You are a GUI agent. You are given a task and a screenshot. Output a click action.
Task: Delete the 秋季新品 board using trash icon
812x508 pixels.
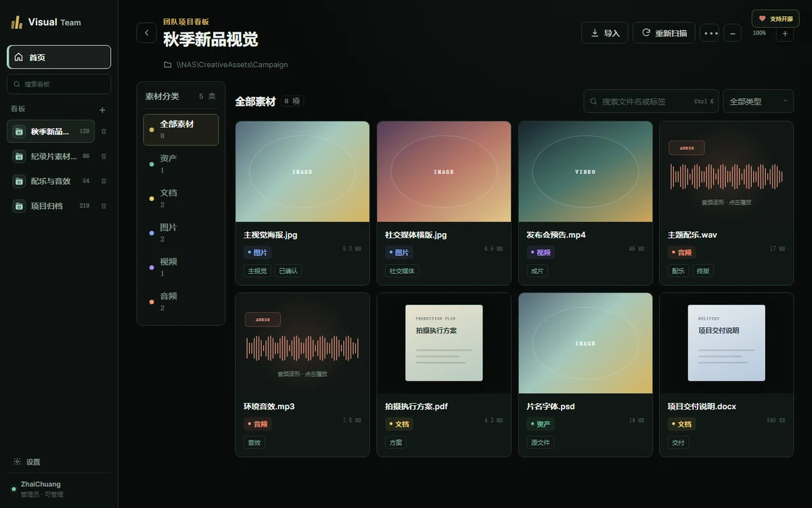pyautogui.click(x=104, y=131)
